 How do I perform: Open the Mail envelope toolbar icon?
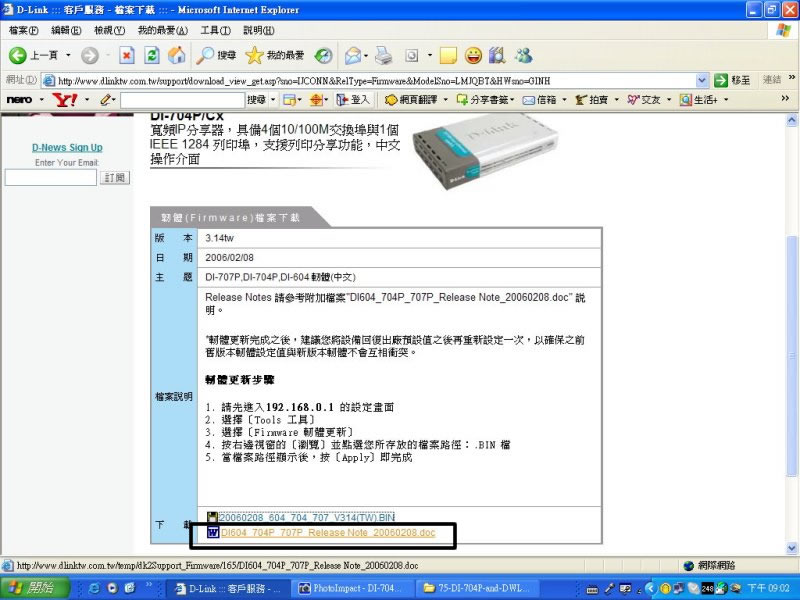pos(353,55)
